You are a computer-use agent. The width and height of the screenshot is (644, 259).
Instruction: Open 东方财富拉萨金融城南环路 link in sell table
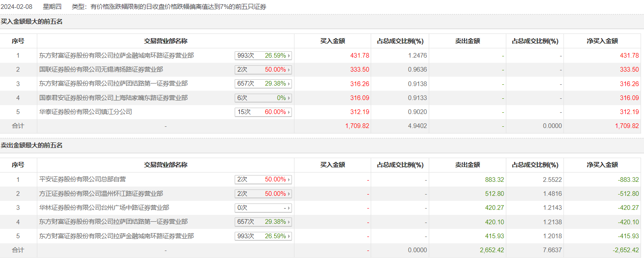pyautogui.click(x=117, y=236)
